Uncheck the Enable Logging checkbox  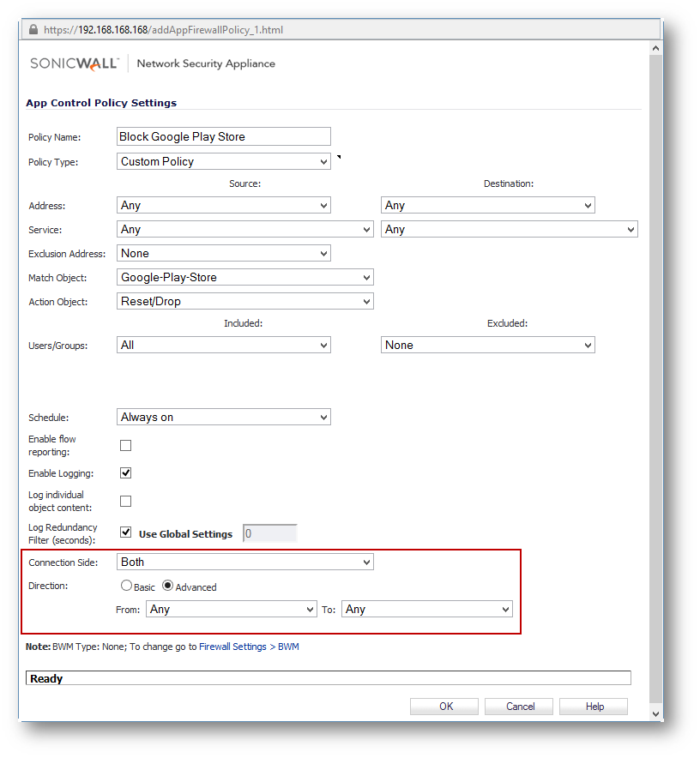tap(126, 473)
